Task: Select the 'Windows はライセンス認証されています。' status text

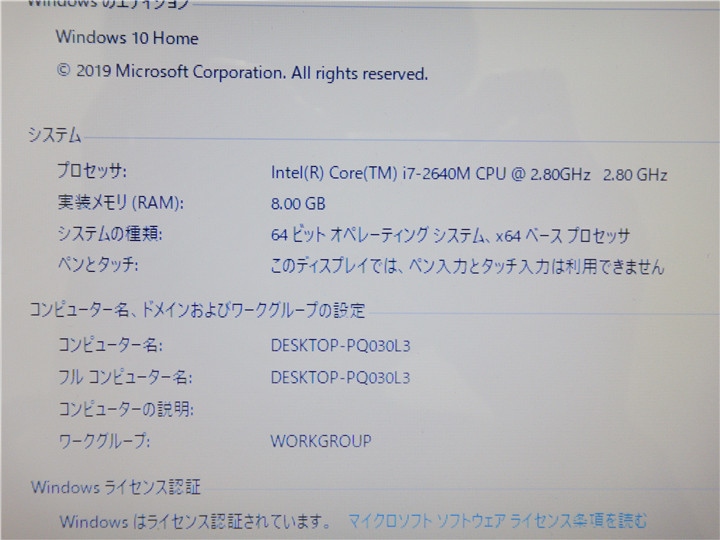Action: point(197,521)
